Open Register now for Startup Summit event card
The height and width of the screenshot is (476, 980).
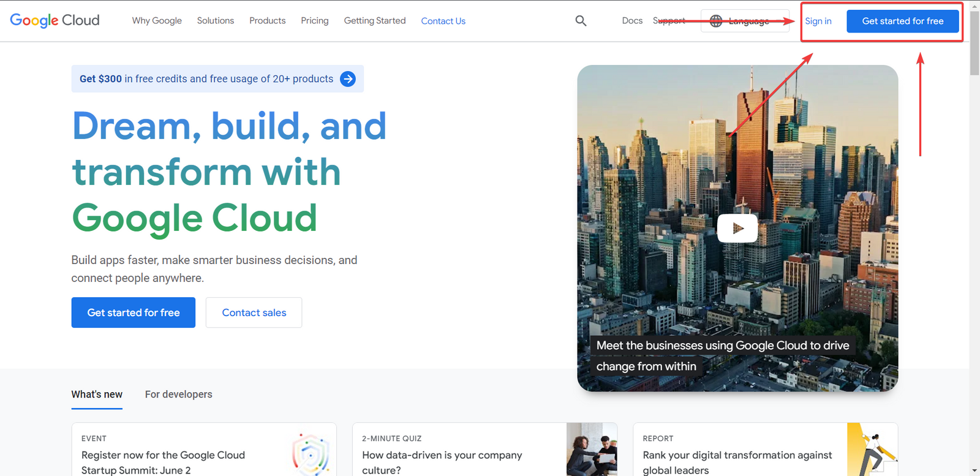204,450
